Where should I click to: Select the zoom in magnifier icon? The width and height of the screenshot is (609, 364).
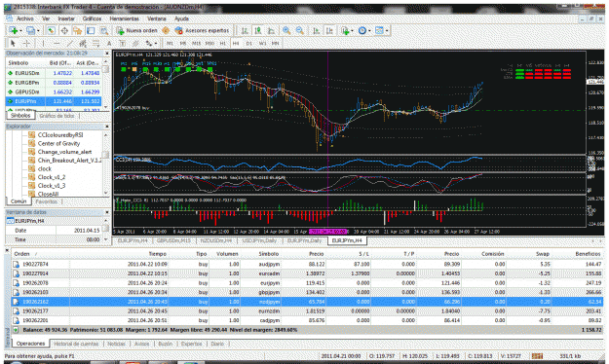[286, 30]
